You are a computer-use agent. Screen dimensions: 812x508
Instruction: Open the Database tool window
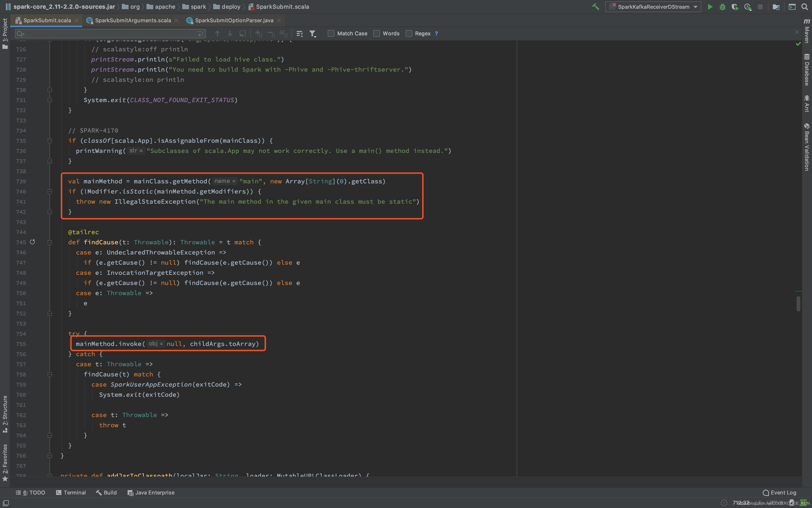[807, 70]
